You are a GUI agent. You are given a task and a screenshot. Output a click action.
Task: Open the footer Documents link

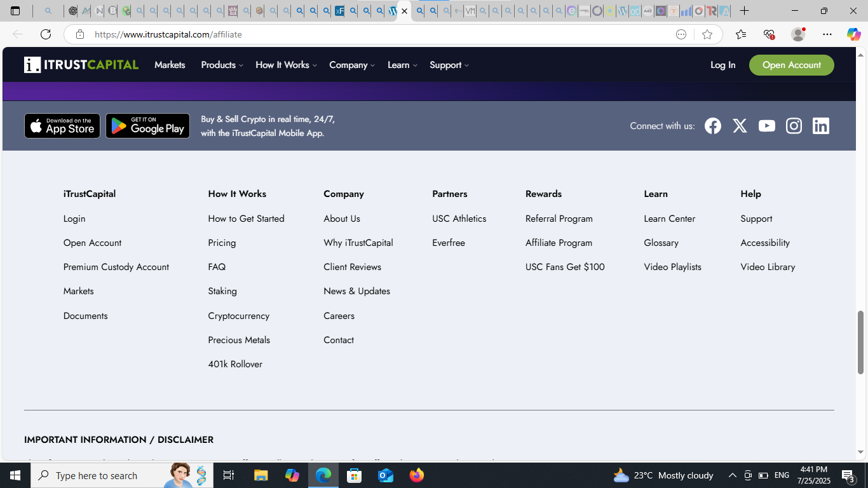[86, 316]
